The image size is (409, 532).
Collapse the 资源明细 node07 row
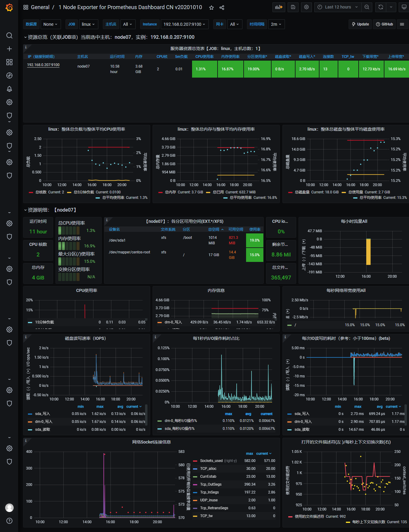(50, 210)
